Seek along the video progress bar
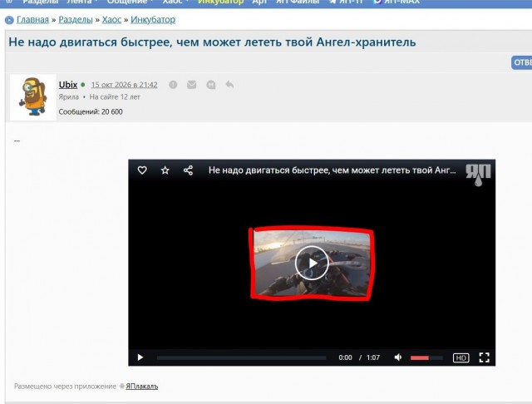Viewport: 532px width, 404px height. point(241,357)
